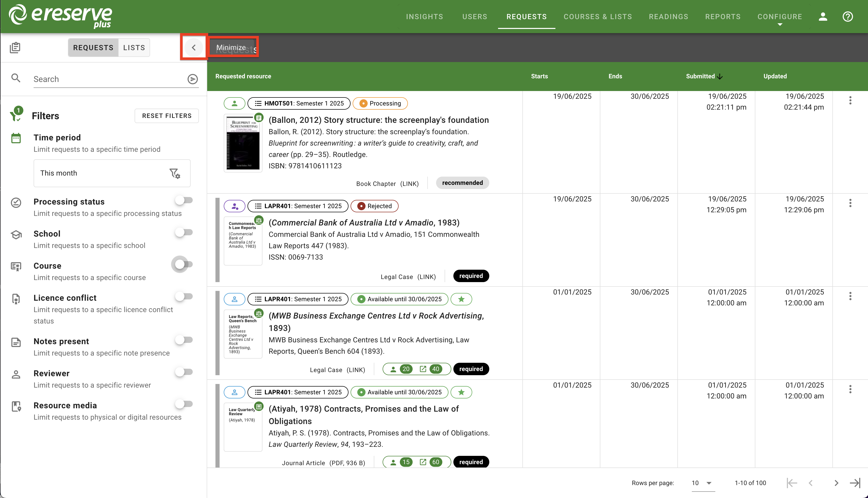Switch to the LISTS tab

(x=134, y=48)
